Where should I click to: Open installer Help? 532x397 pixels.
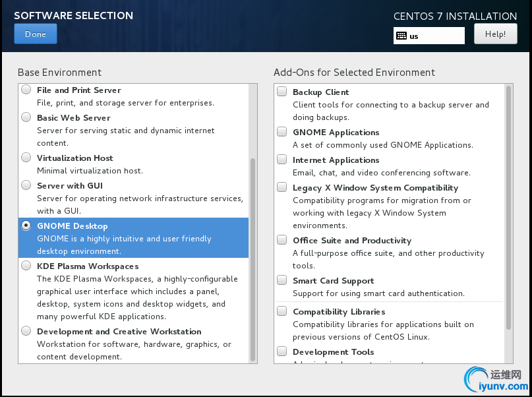click(x=495, y=34)
